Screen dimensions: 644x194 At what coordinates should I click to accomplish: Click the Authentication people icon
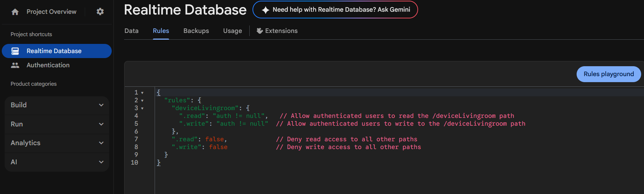tap(15, 65)
